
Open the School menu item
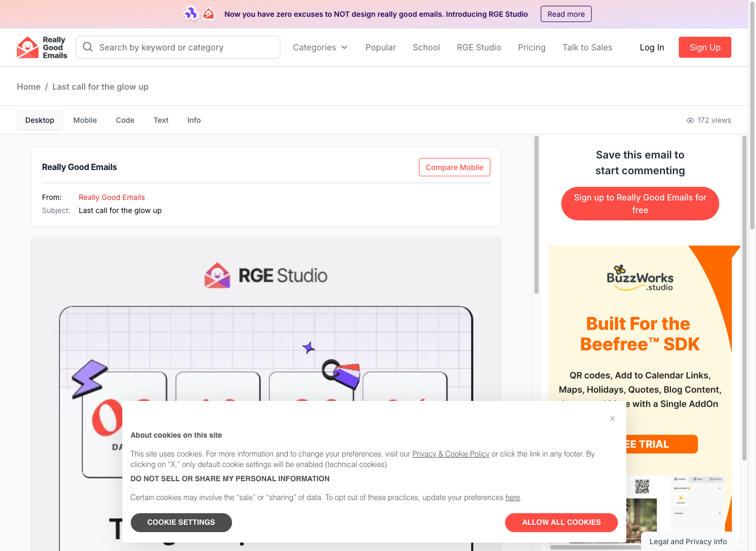pos(426,47)
